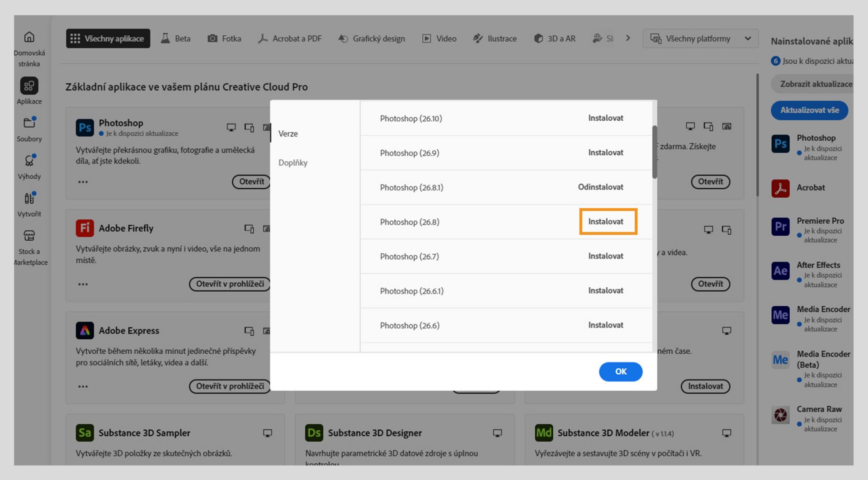The image size is (868, 480).
Task: Select Doplňky in the dialog sidebar
Action: (x=293, y=163)
